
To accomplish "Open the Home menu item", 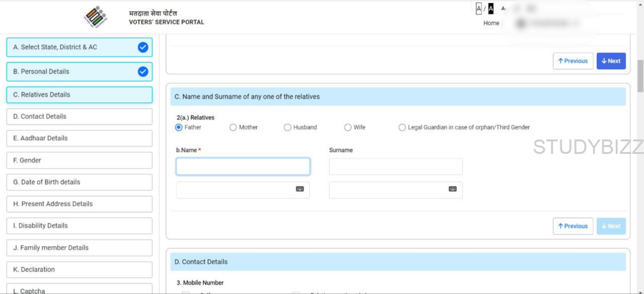I will pyautogui.click(x=491, y=23).
